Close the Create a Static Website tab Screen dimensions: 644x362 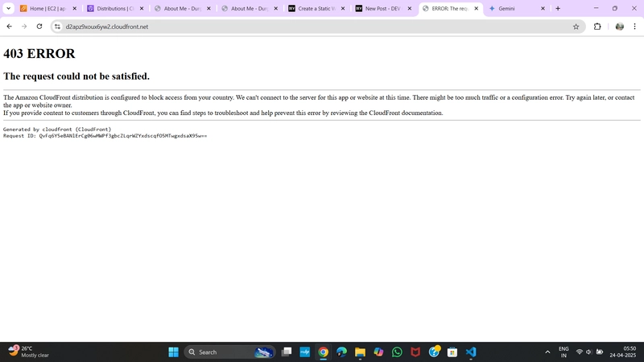pos(343,8)
